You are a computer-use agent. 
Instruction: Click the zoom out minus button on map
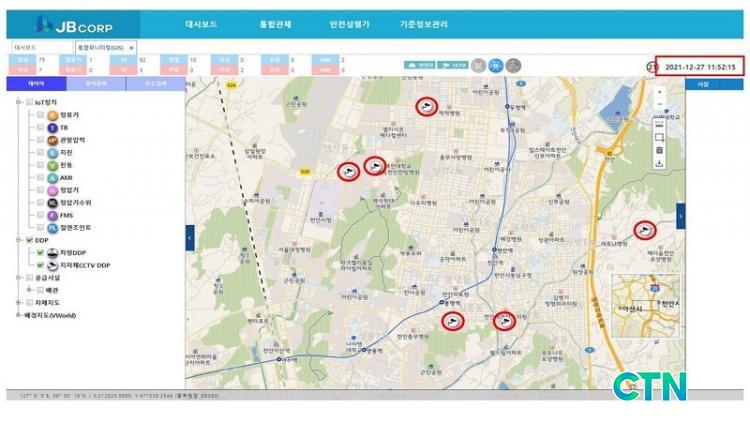click(659, 105)
